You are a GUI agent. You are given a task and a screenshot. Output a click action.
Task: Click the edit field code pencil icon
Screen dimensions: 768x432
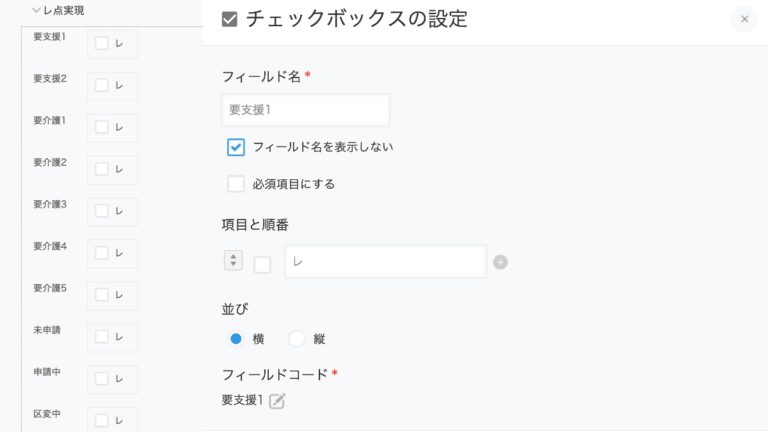point(277,401)
